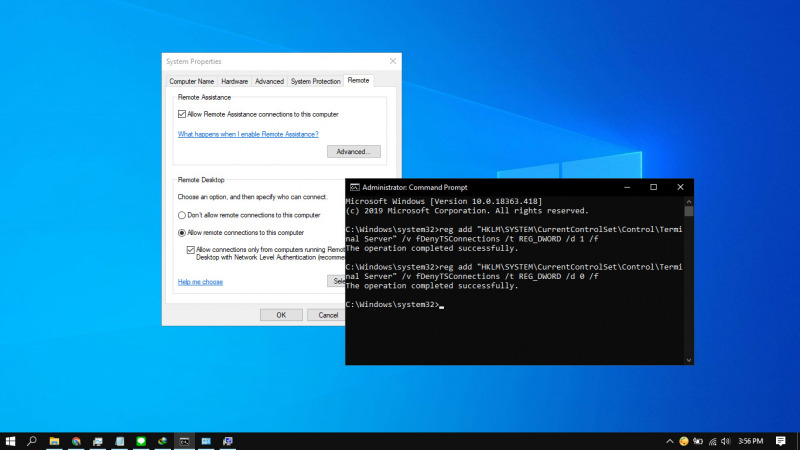Screen dimensions: 800x450
Task: Toggle Network Level Authentication checkbox
Action: (190, 250)
